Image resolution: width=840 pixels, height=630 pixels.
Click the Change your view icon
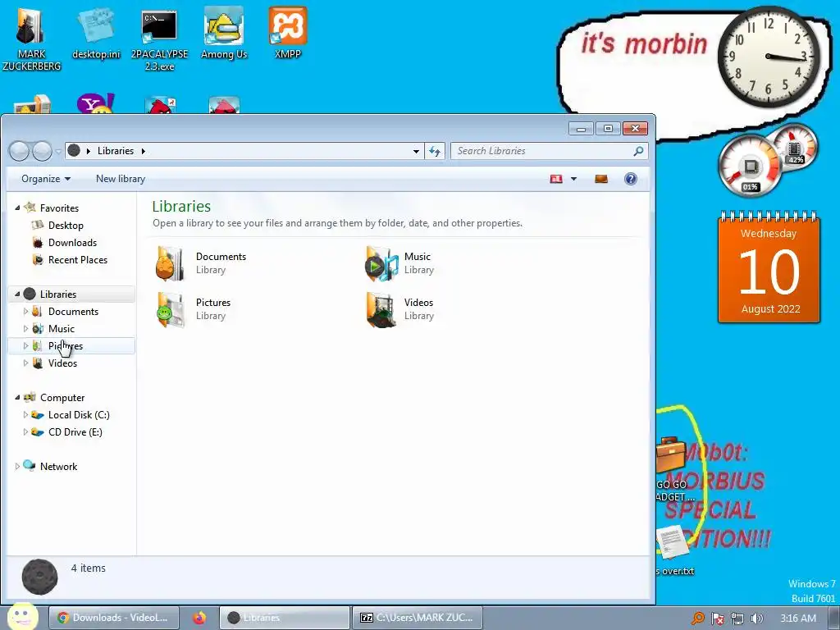pos(556,179)
